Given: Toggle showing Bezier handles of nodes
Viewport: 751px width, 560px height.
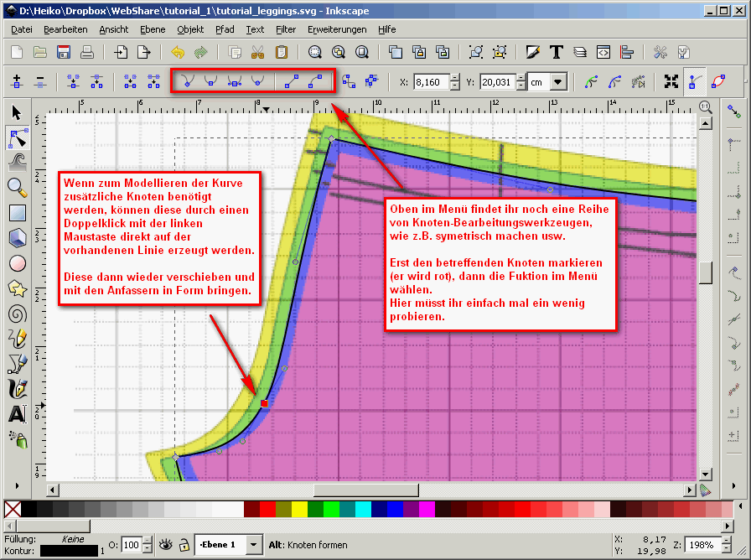Looking at the screenshot, I should tap(694, 82).
